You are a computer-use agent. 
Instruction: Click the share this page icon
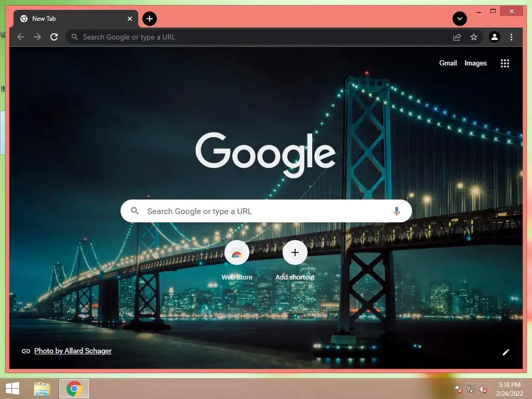click(457, 37)
